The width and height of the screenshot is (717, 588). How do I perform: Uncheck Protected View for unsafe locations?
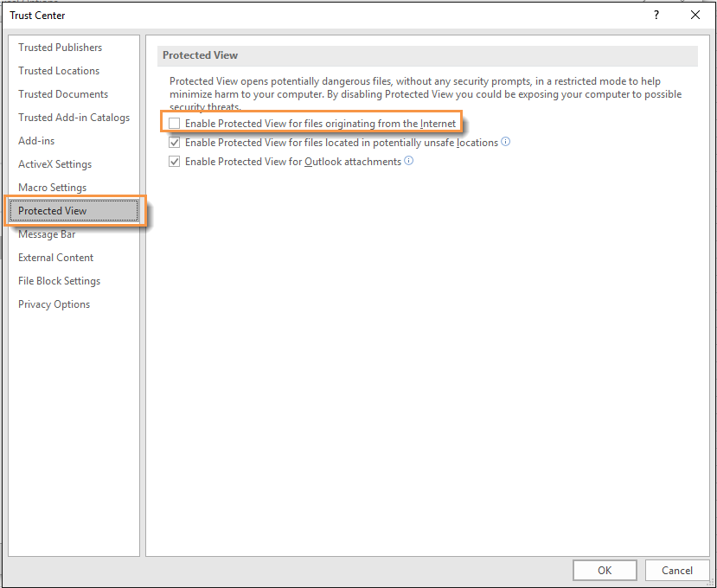[x=174, y=143]
